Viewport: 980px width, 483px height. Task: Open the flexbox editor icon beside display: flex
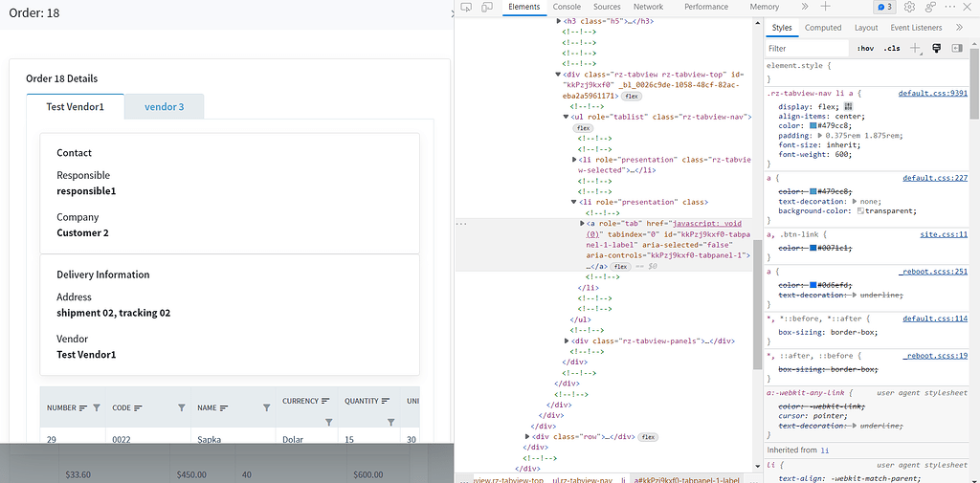pos(848,106)
